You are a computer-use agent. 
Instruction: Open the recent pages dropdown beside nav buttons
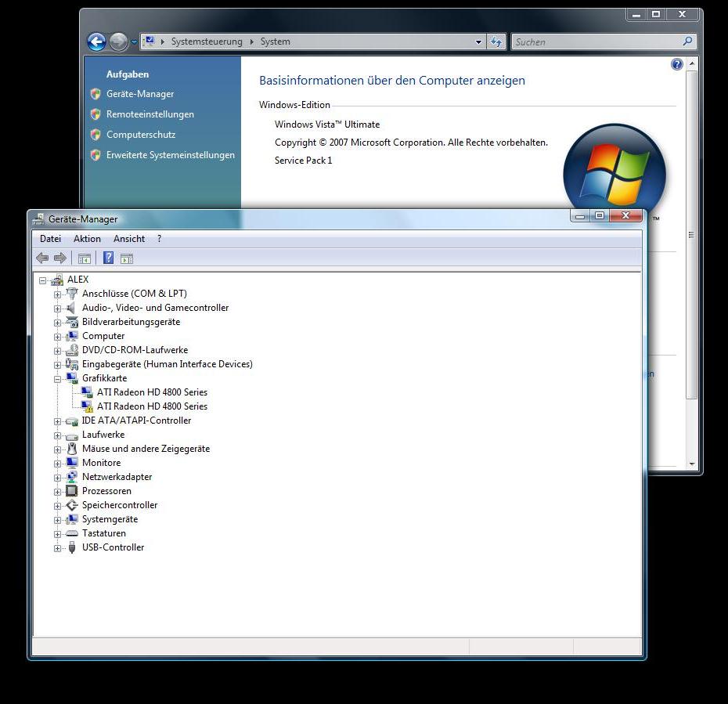pos(134,42)
